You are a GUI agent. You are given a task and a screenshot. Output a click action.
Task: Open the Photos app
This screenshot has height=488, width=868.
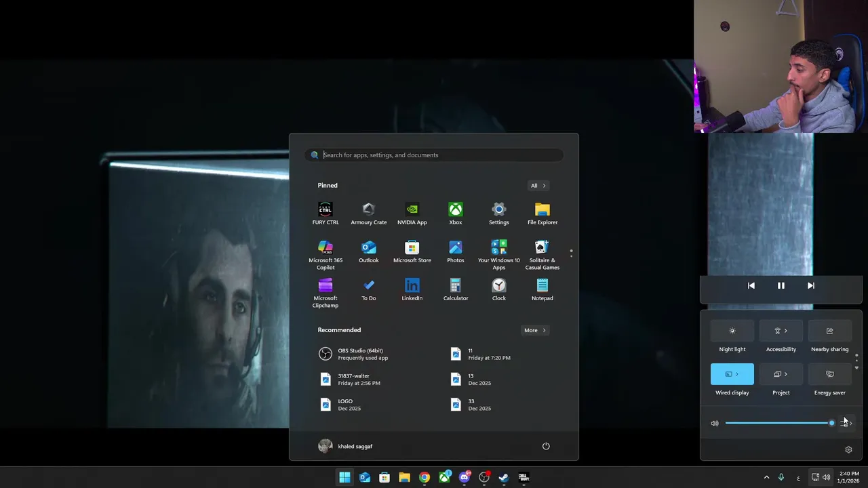[456, 251]
